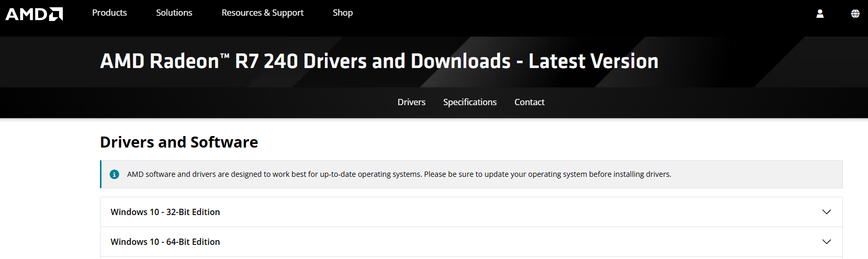868x259 pixels.
Task: Open the Products menu
Action: (x=109, y=13)
